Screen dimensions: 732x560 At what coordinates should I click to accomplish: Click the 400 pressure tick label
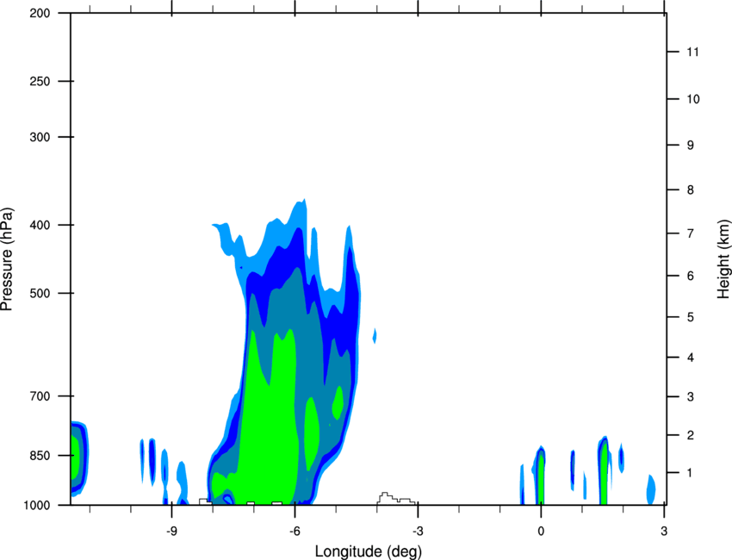[40, 225]
